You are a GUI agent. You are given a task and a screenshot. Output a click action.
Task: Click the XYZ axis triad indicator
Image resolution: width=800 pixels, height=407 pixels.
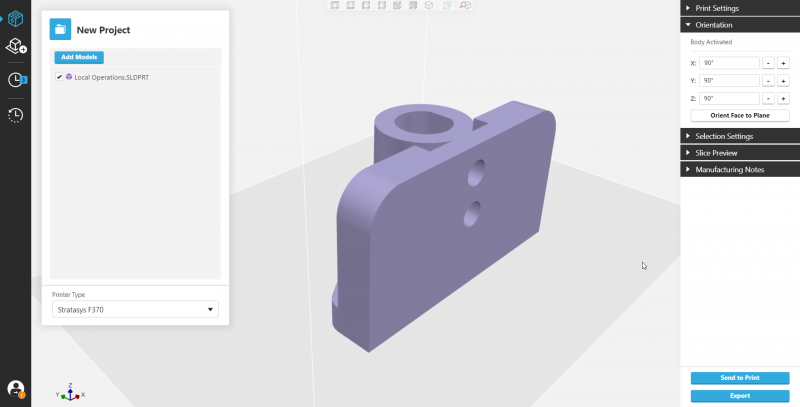pyautogui.click(x=70, y=392)
